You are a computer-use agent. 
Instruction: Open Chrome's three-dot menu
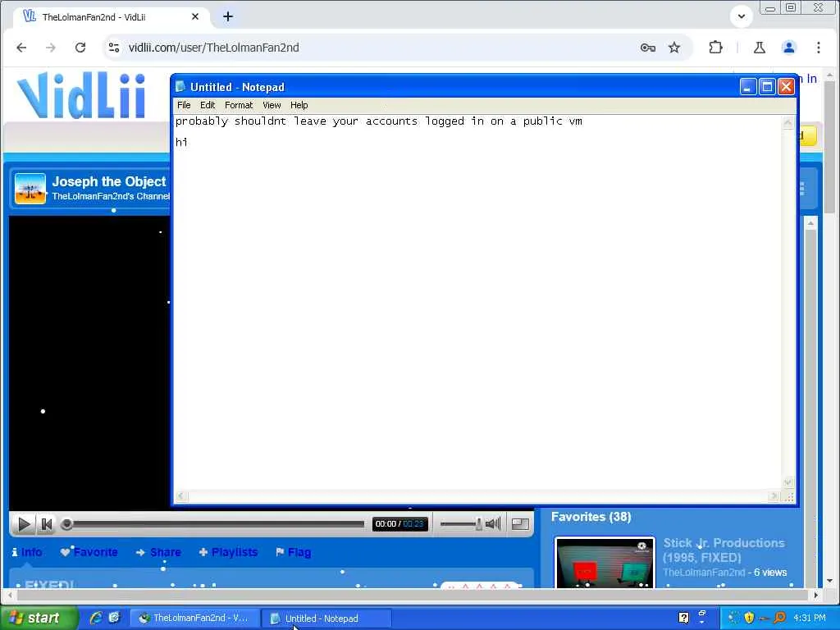[818, 48]
